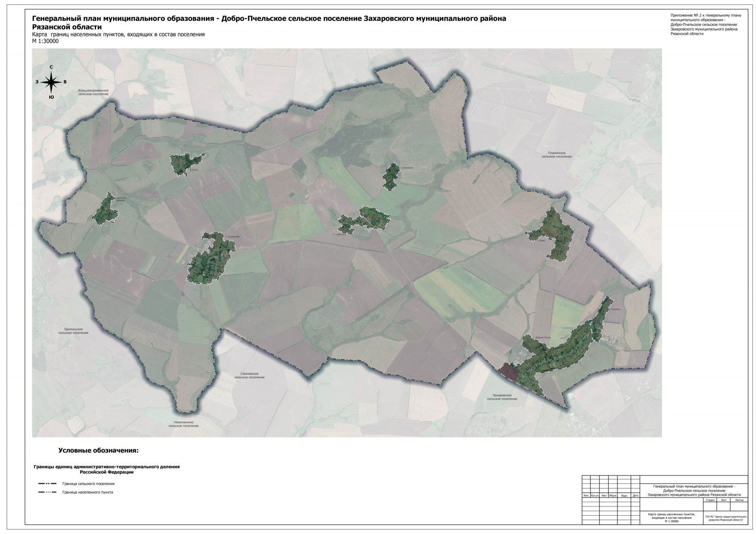Click the Сменовское сельское поселение label
Image resolution: width=756 pixels, height=534 pixels.
click(x=249, y=375)
